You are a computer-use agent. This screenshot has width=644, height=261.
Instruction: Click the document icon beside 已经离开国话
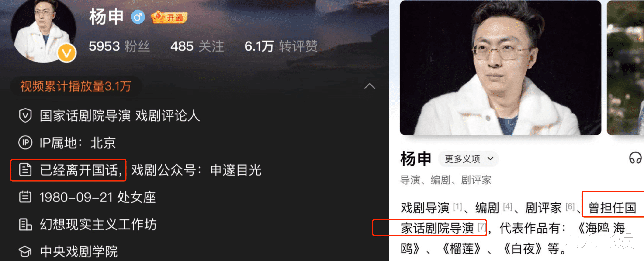click(25, 170)
